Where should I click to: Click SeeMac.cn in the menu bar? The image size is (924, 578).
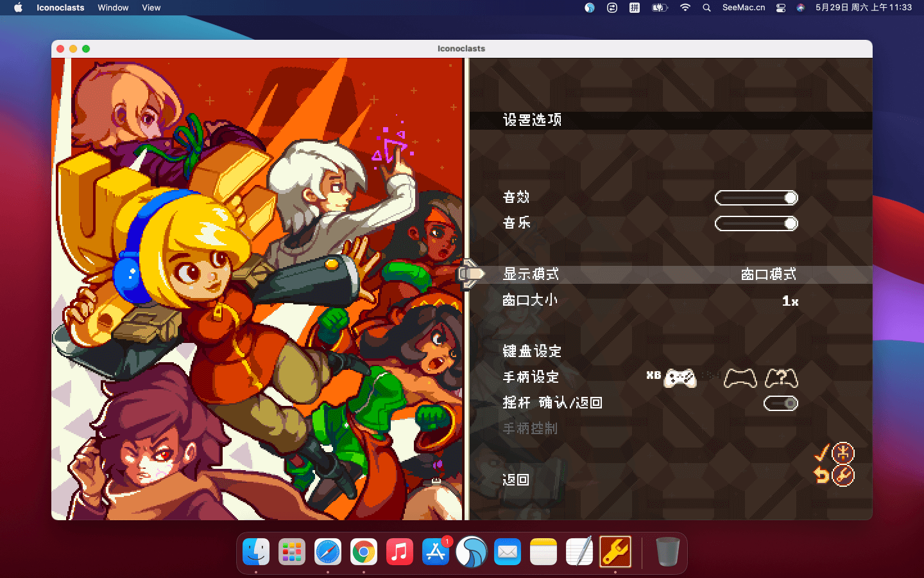point(744,8)
